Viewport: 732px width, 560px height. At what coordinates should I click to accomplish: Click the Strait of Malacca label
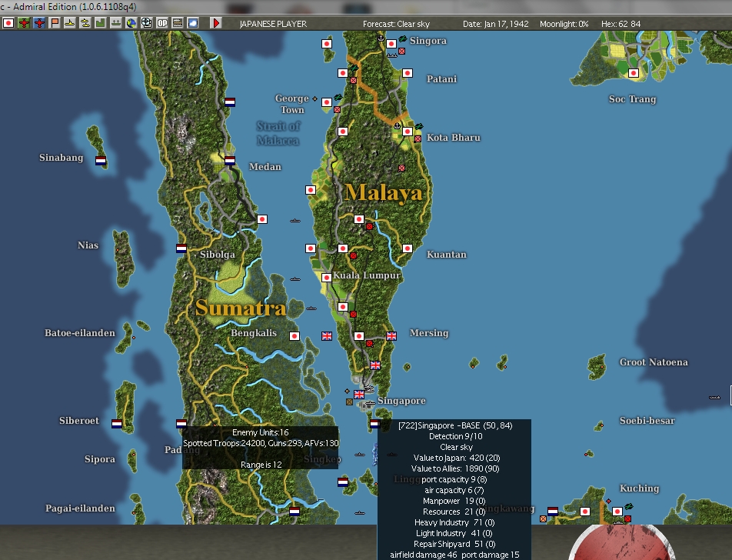(x=278, y=133)
